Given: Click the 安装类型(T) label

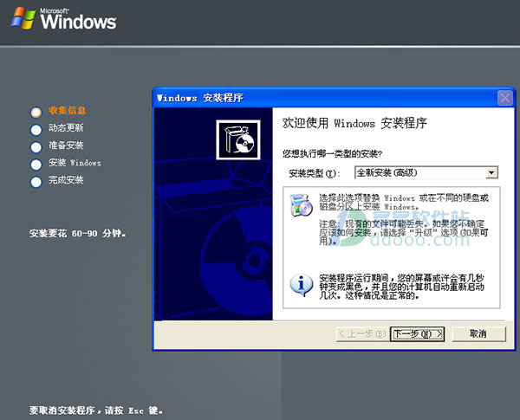Looking at the screenshot, I should tap(314, 173).
